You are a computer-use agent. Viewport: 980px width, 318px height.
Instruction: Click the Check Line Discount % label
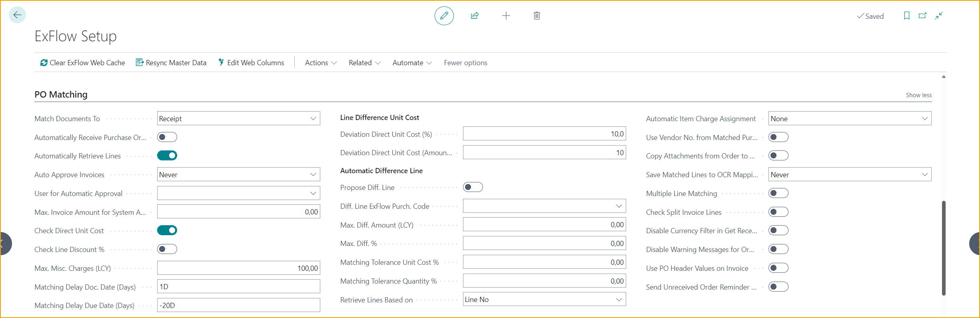pyautogui.click(x=69, y=250)
